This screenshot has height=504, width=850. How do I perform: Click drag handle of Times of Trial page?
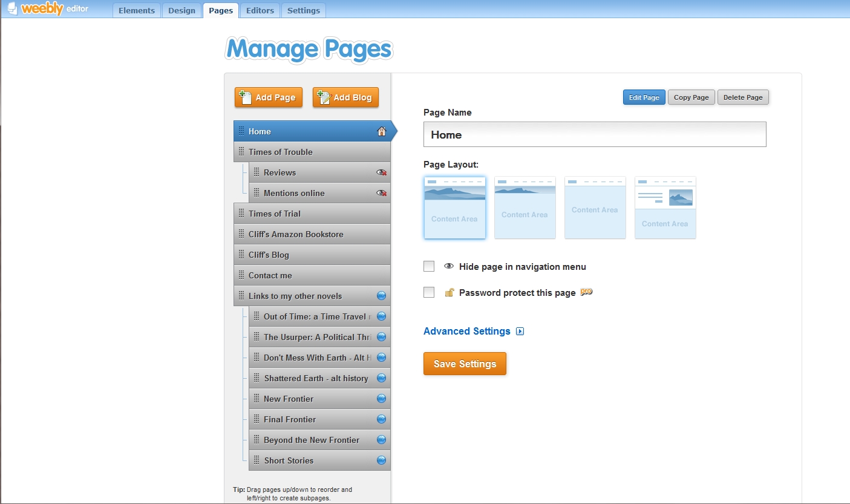[241, 214]
